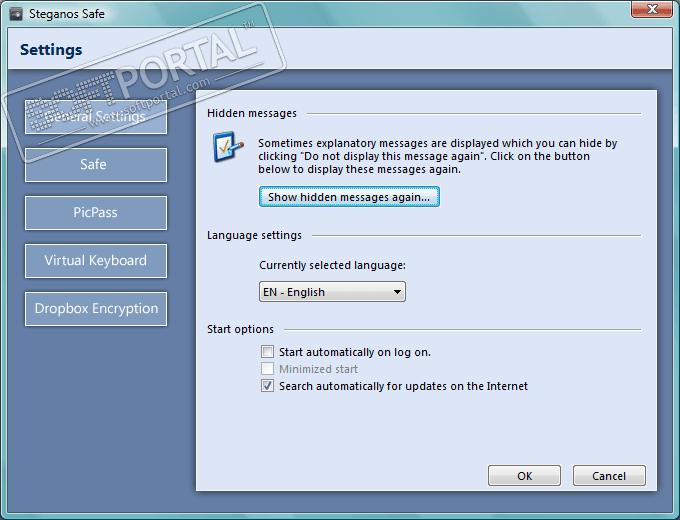
Task: Click the Steganos Safe title text
Action: pos(66,14)
